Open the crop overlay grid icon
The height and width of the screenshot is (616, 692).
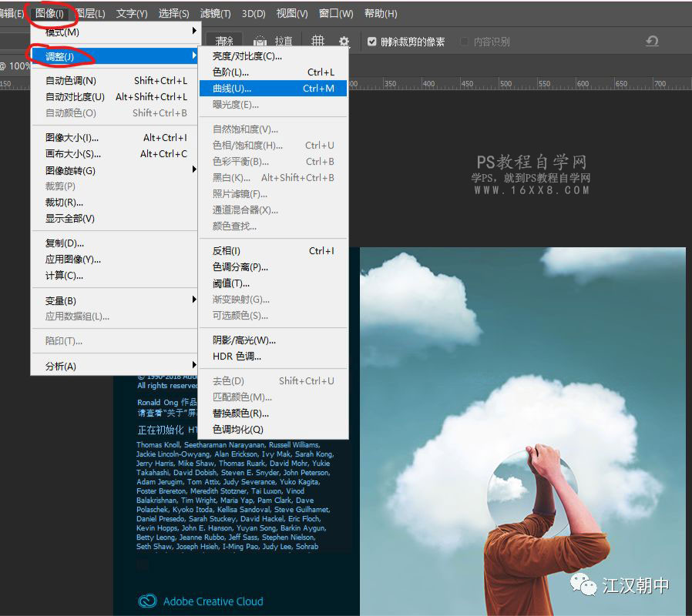[317, 41]
